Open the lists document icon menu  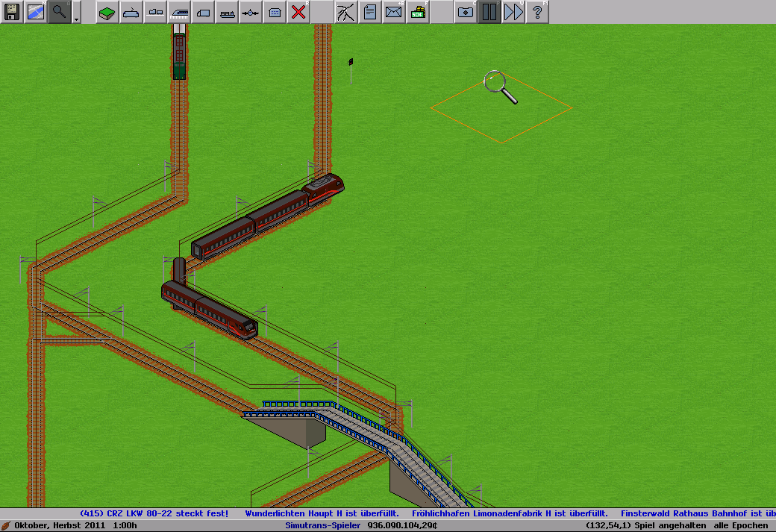click(369, 12)
